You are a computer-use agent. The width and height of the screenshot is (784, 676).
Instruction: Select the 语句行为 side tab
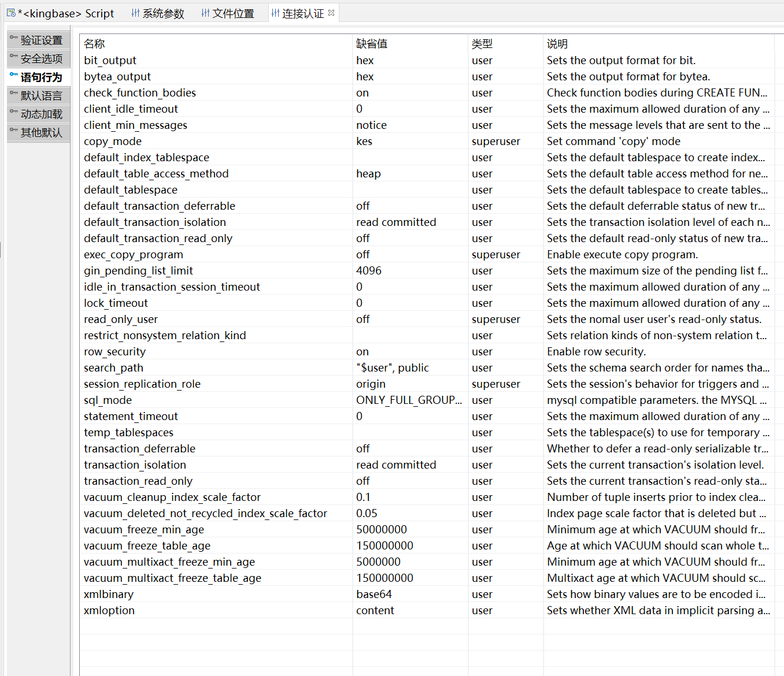[x=41, y=77]
